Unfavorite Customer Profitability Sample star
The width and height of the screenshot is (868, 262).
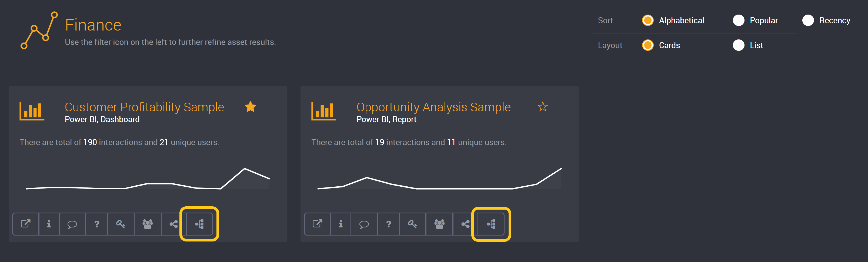[x=250, y=107]
